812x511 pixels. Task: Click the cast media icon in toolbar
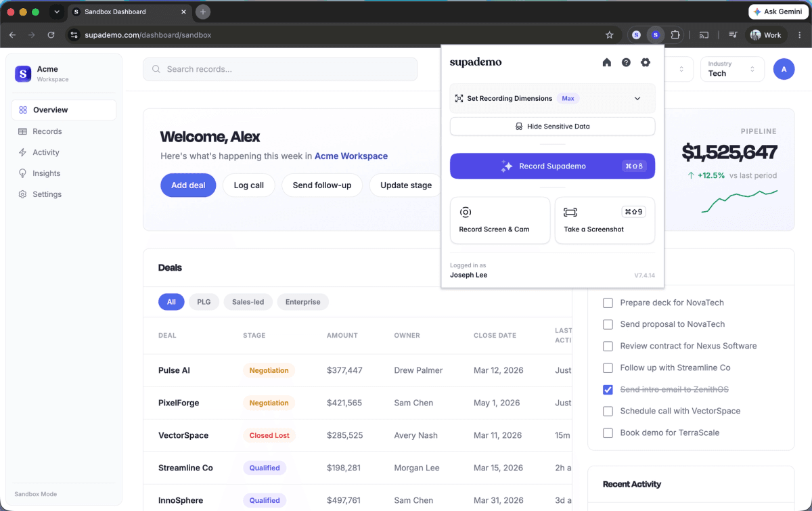click(x=704, y=35)
